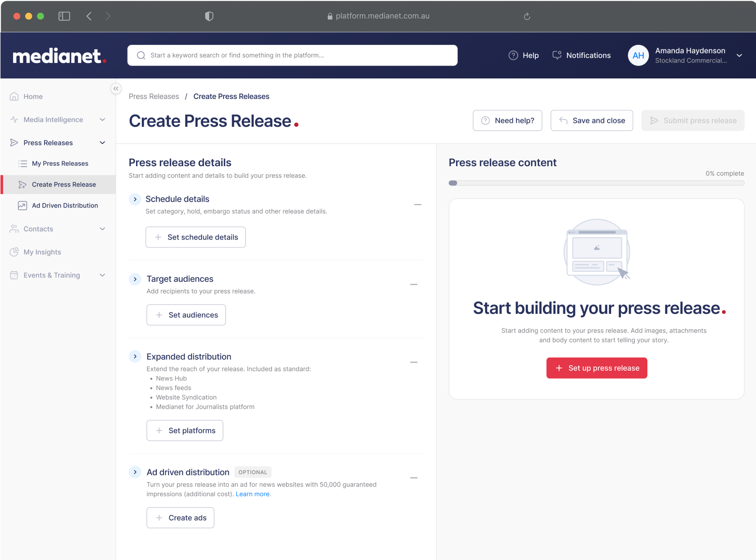Click the Set up press release button
Image resolution: width=756 pixels, height=560 pixels.
[x=596, y=368]
